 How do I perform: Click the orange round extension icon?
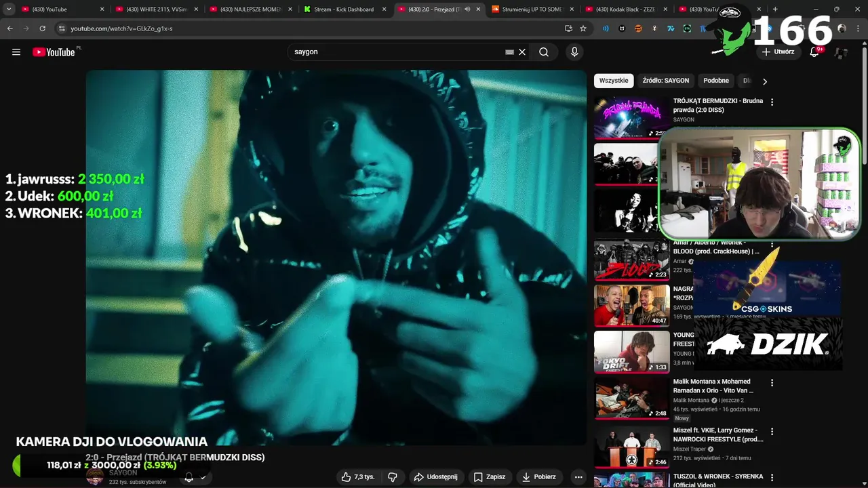[638, 28]
